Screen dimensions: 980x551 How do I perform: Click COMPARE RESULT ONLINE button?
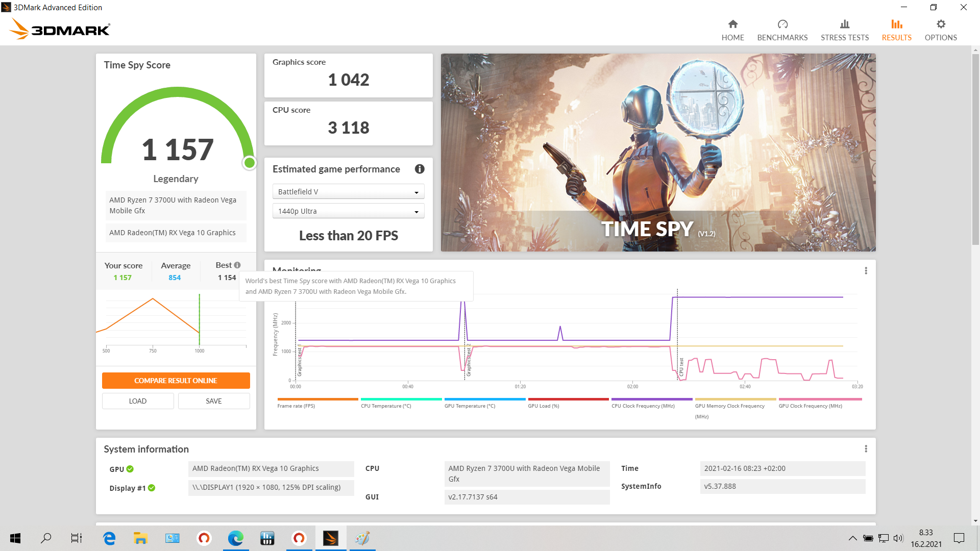(176, 381)
